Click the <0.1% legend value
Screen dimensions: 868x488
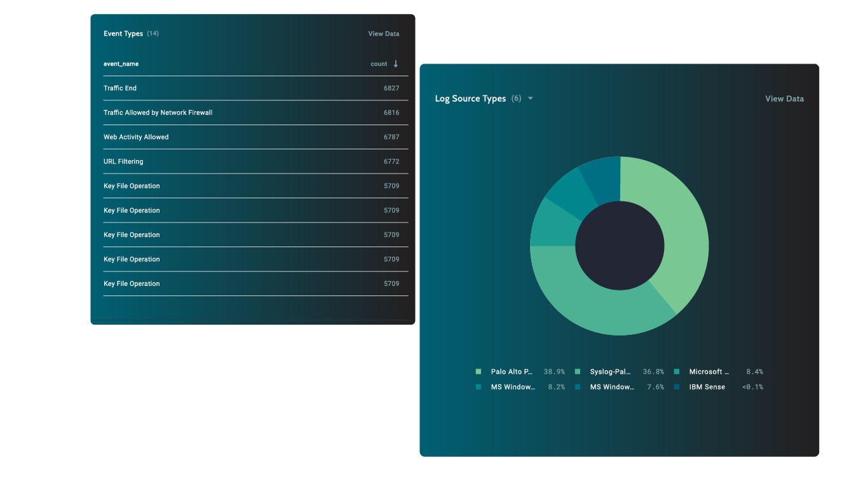click(752, 387)
